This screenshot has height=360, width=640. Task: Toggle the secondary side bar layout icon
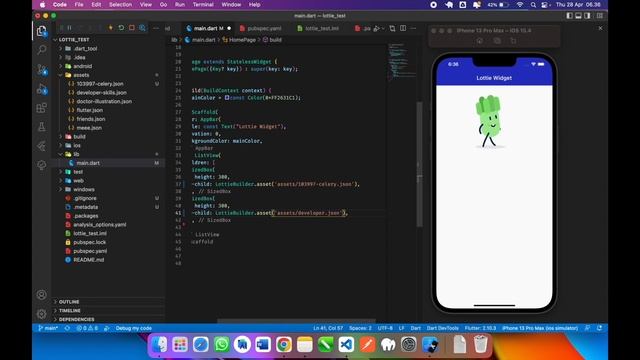point(587,16)
